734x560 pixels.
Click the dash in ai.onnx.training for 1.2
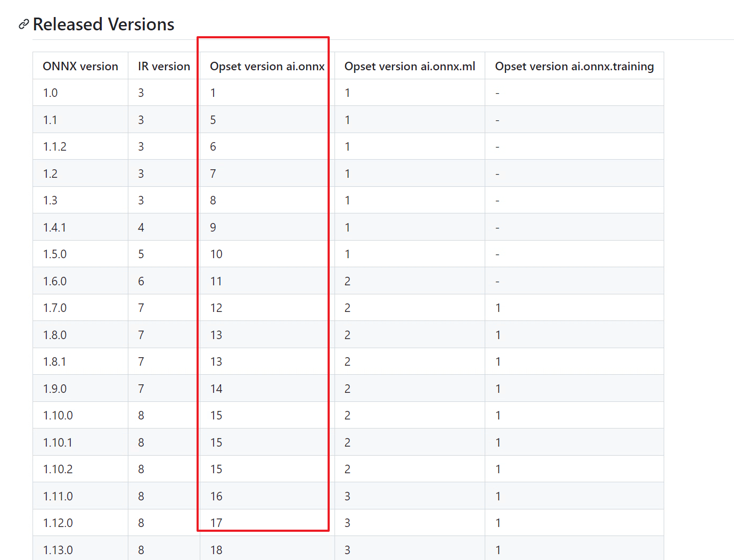click(x=497, y=173)
